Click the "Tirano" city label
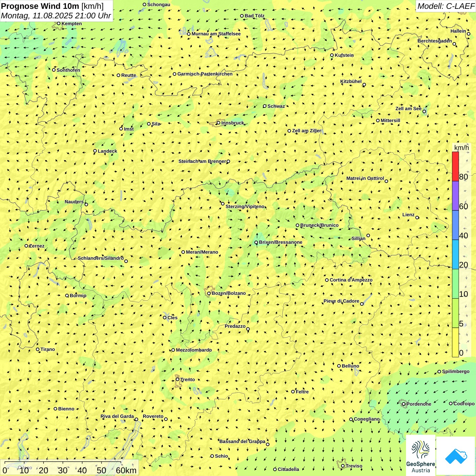 [x=48, y=349]
